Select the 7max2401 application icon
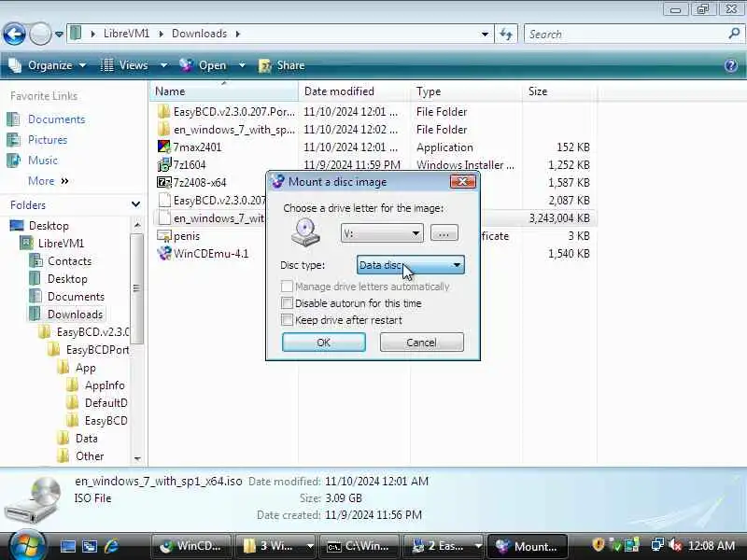 click(x=164, y=147)
